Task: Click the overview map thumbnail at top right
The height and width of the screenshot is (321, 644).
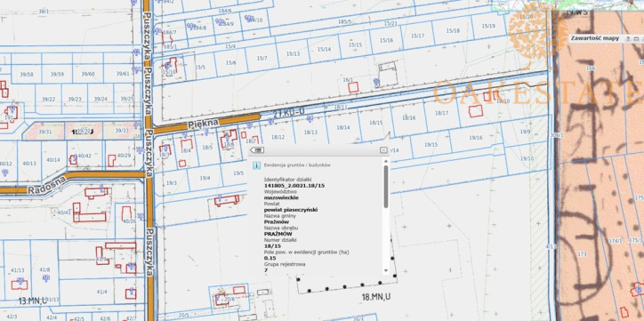Action: click(x=568, y=4)
